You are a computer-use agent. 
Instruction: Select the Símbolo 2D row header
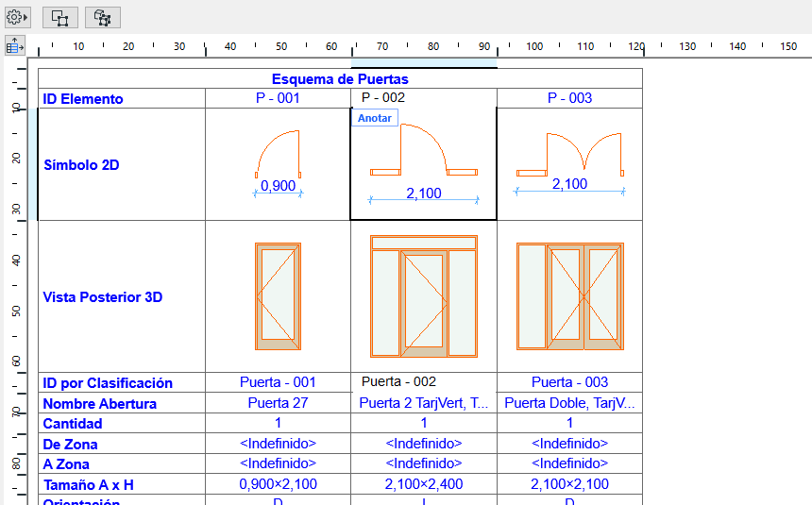122,164
